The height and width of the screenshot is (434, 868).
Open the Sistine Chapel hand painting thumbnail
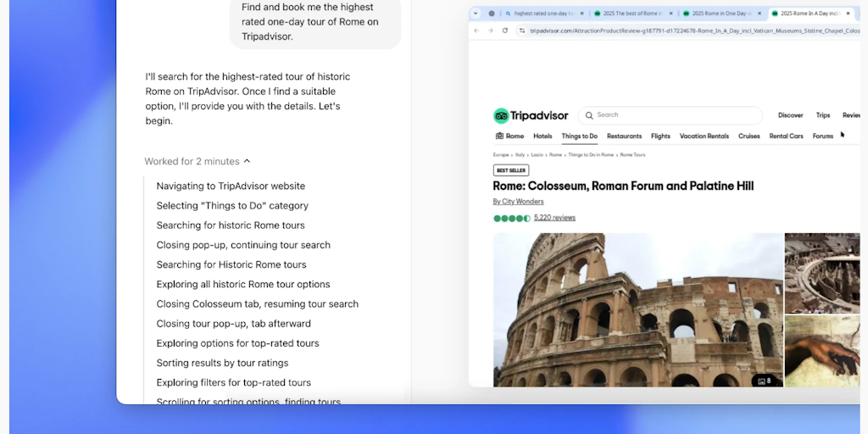tap(822, 351)
